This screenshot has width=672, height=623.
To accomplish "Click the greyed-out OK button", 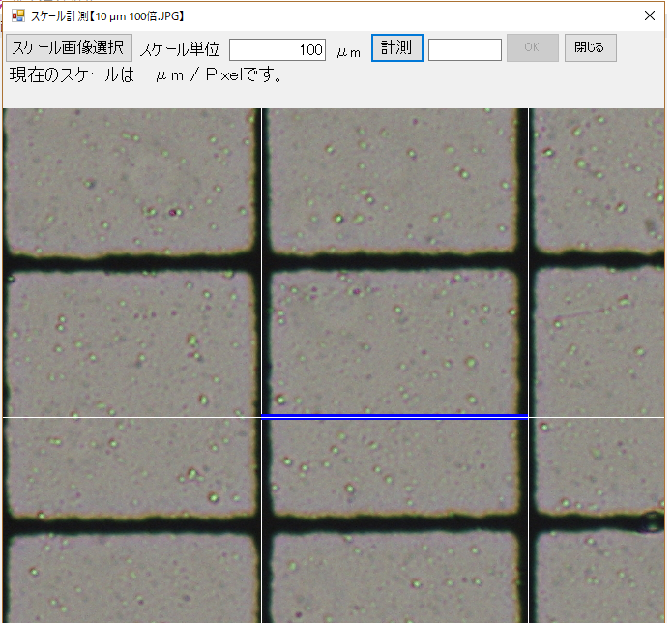I will [532, 48].
